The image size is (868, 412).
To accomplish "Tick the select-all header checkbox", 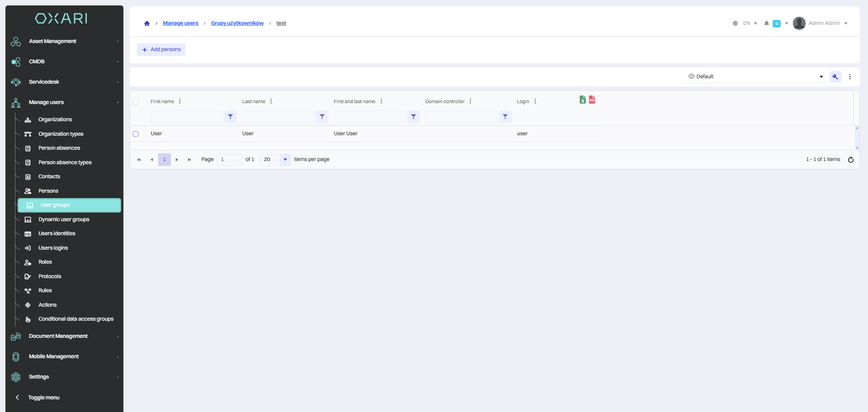I will [x=136, y=101].
